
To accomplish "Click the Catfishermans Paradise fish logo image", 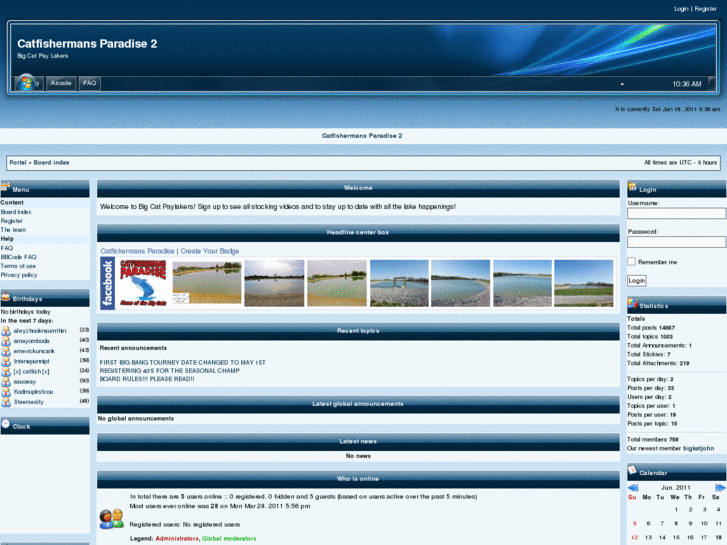I will (143, 282).
